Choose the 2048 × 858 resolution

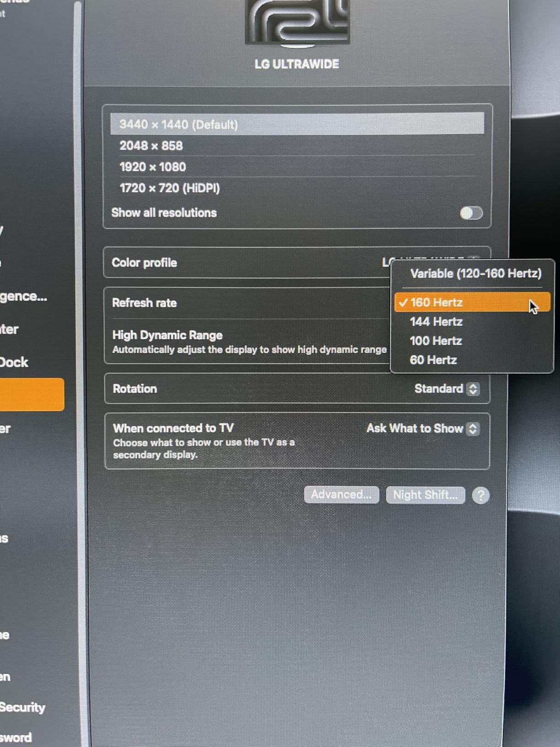coord(297,146)
